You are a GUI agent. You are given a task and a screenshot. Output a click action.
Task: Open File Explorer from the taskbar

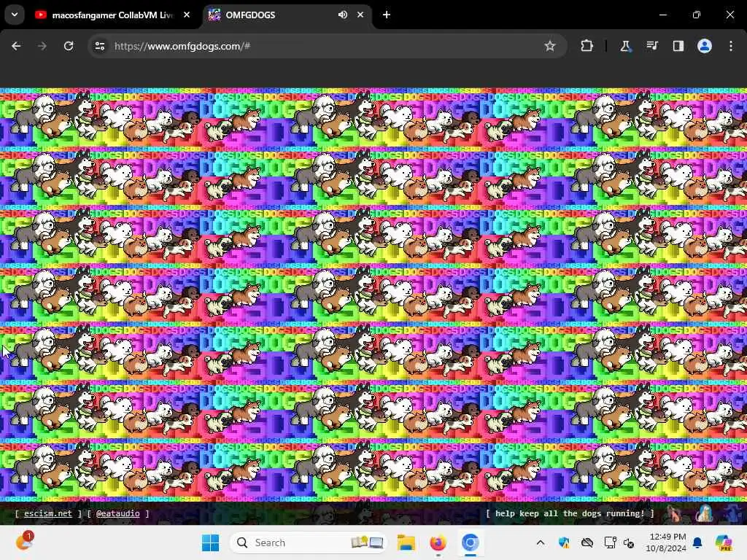406,542
